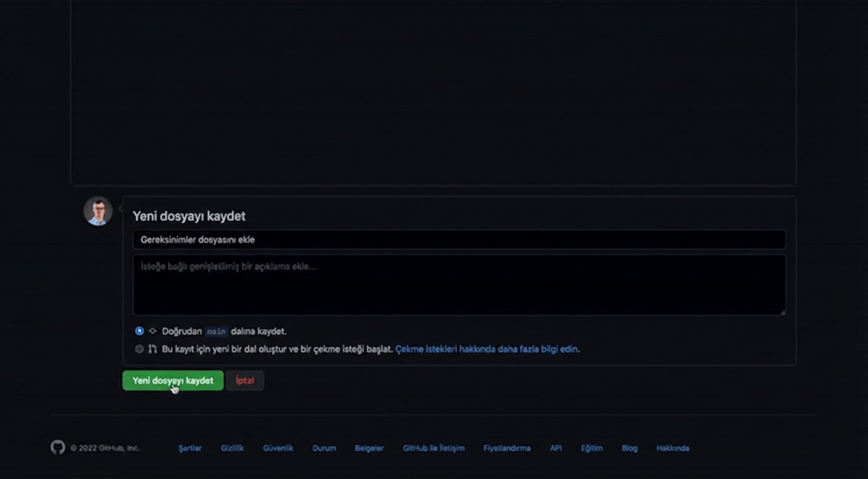This screenshot has width=868, height=479.
Task: Click the commit icon beside "Doğrudan main"
Action: coord(152,331)
